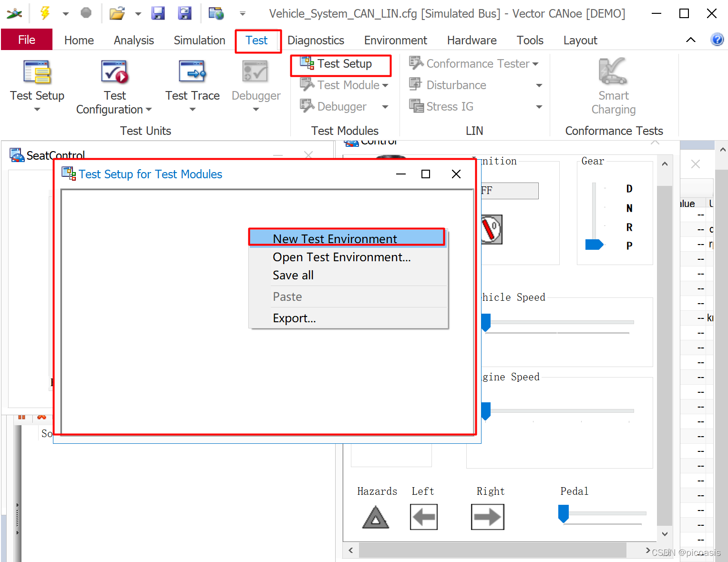Toggle the Right turn arrow indicator
The height and width of the screenshot is (562, 728).
point(488,517)
